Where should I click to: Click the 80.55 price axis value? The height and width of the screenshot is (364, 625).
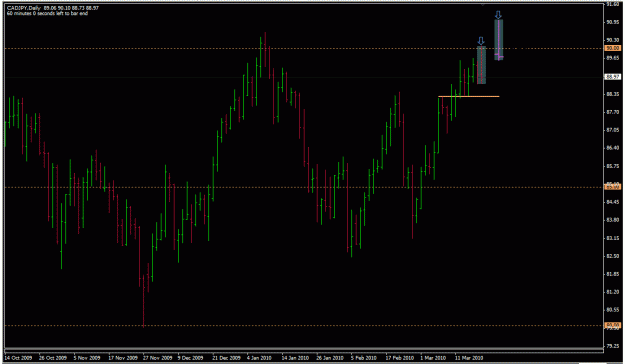[613, 310]
